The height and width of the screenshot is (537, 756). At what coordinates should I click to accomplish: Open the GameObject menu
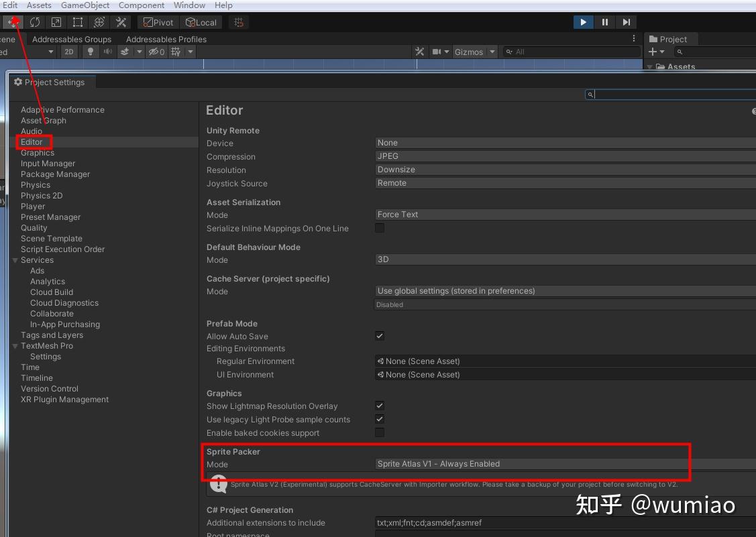click(85, 5)
